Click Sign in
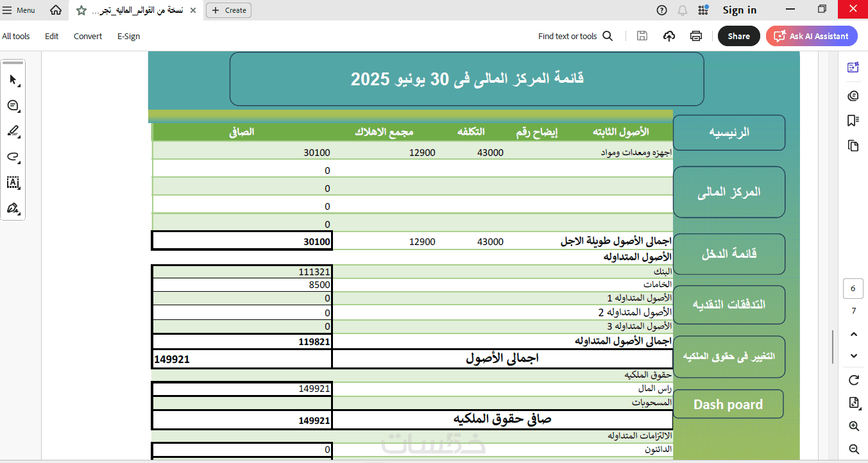This screenshot has width=868, height=463. point(740,10)
